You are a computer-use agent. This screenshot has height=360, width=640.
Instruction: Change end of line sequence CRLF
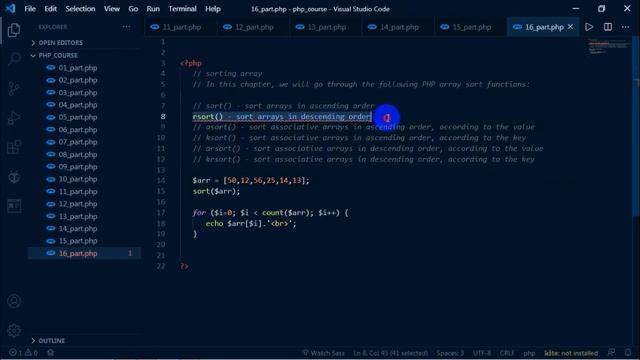point(507,353)
